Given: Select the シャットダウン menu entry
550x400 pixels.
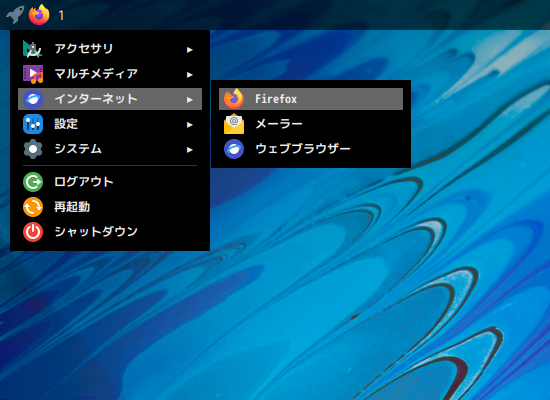Looking at the screenshot, I should pos(110,232).
